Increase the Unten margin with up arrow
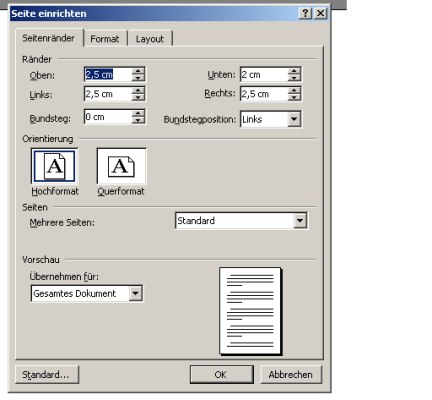 pyautogui.click(x=294, y=71)
